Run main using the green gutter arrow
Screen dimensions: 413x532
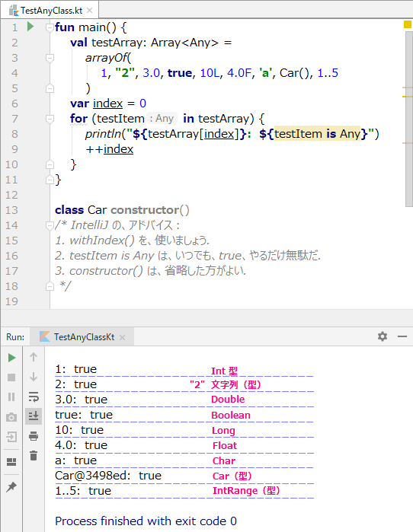coord(30,26)
